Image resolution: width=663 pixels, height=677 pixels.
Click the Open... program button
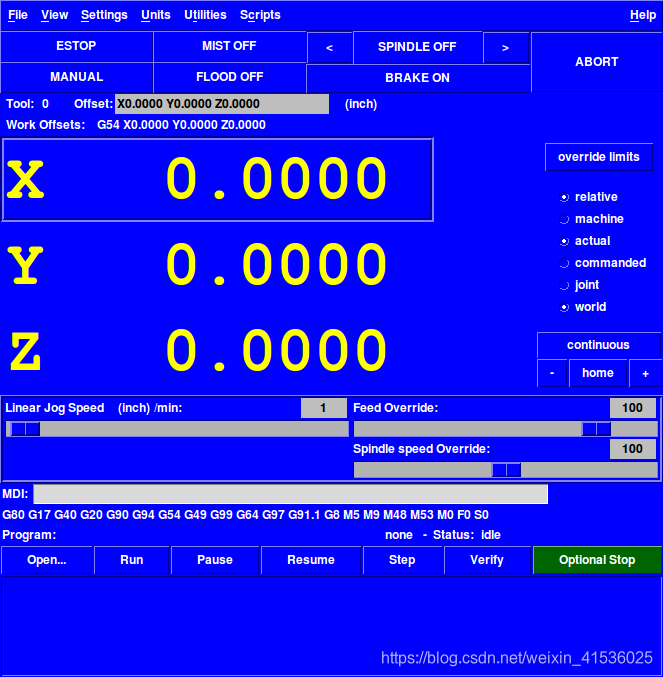tap(47, 560)
